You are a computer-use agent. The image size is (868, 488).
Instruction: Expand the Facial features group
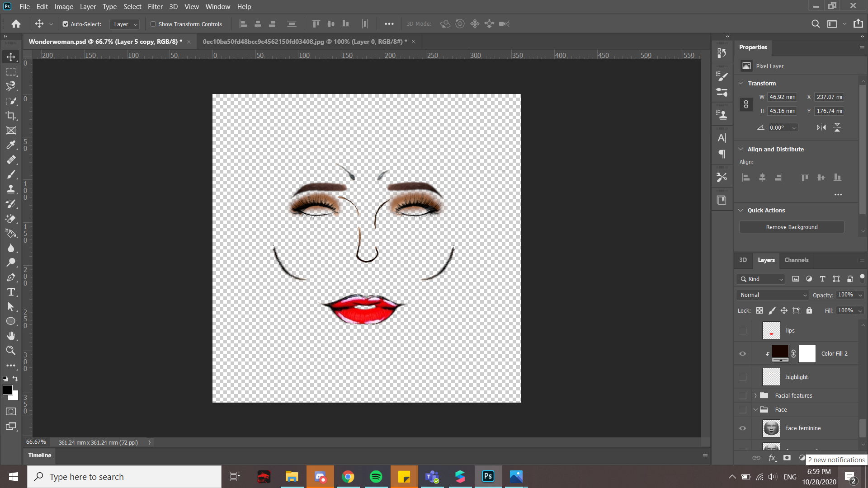[x=755, y=396]
